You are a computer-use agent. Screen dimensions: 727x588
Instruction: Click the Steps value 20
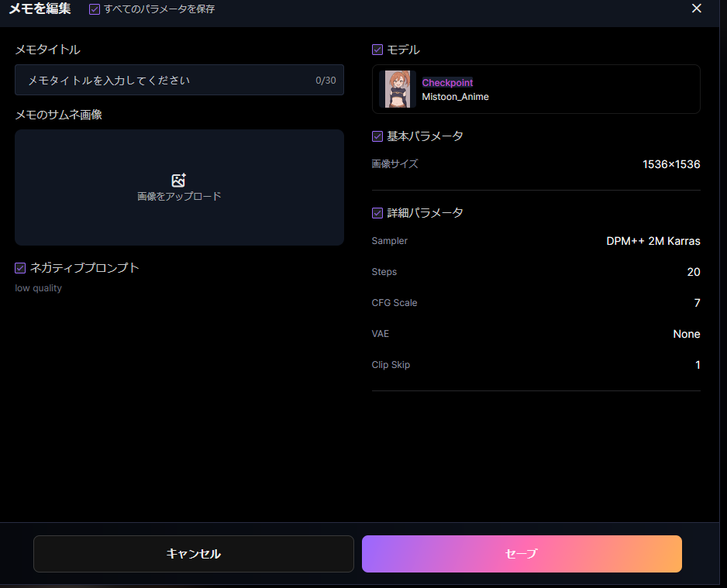(x=694, y=272)
